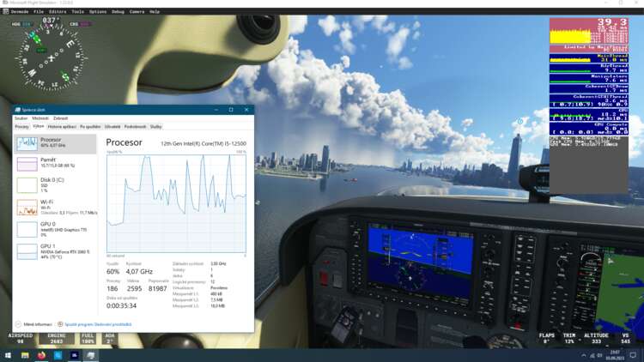
Task: Open the Camera menu in Flight Simulator
Action: pos(137,11)
